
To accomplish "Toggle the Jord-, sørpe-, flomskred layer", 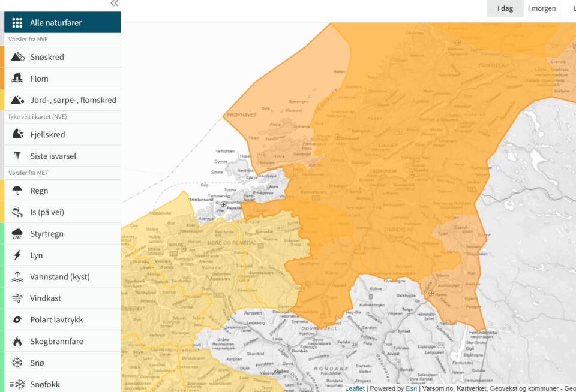I will [73, 100].
